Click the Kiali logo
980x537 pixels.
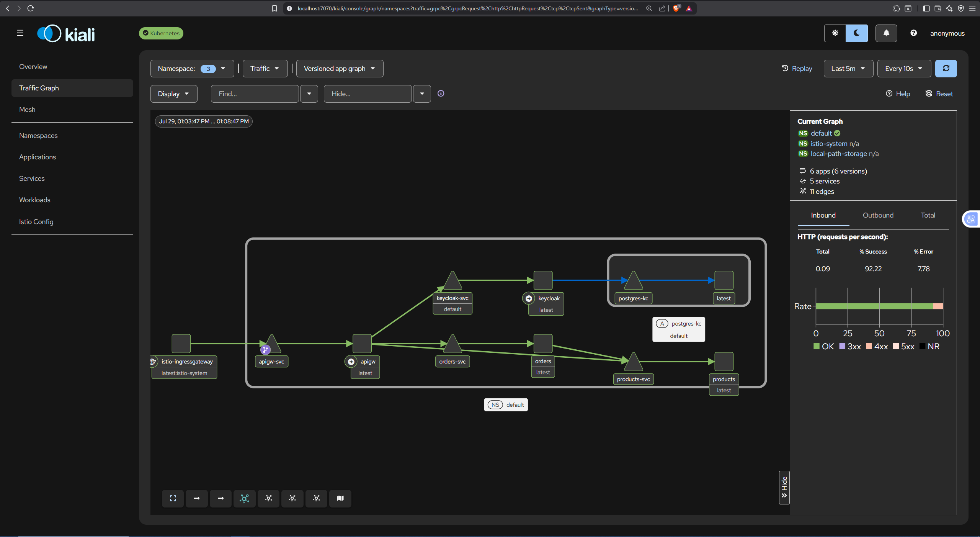click(x=66, y=34)
